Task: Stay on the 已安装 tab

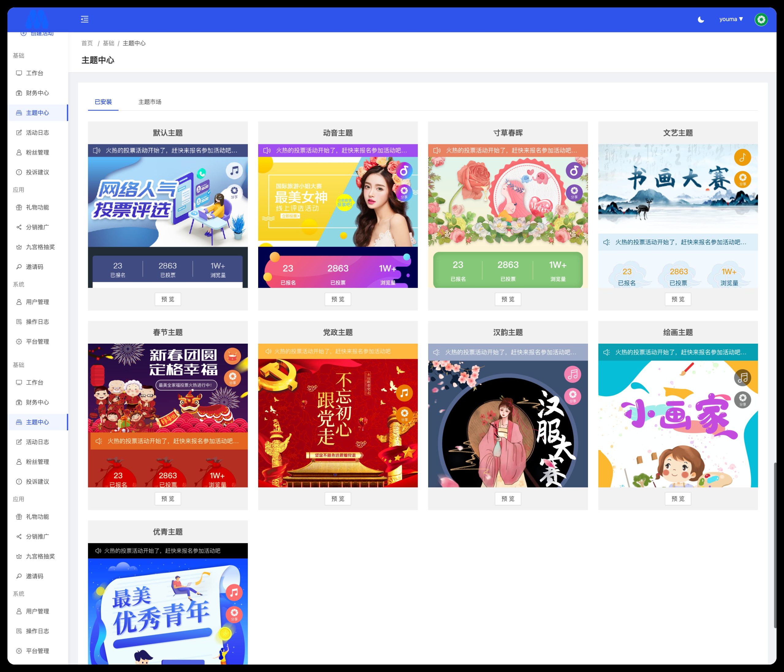Action: 103,102
